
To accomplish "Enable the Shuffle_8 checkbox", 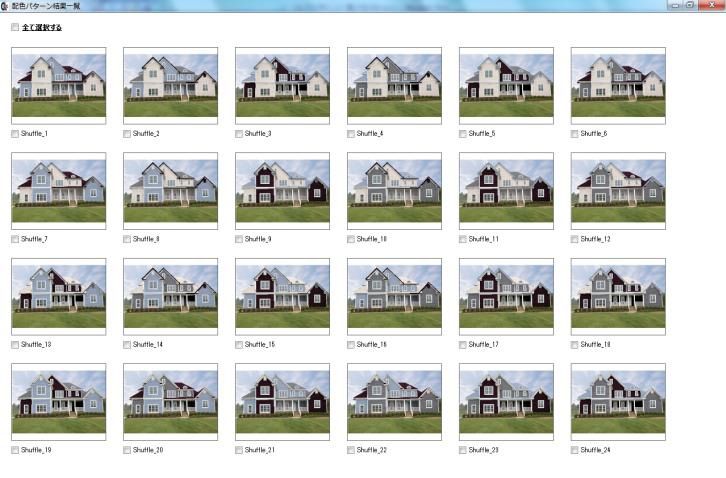I will 127,239.
